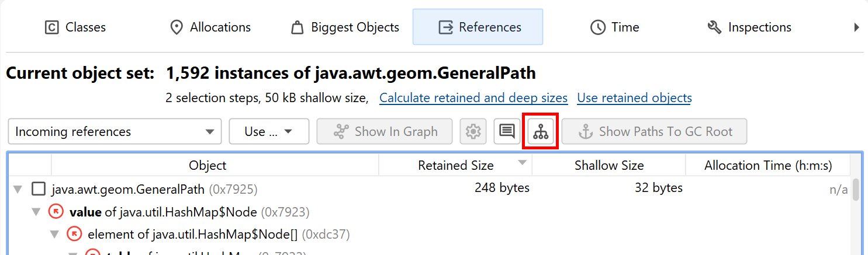Viewport: 868px width, 255px height.
Task: Collapse the java.awt.geom.GeneralPath tree node
Action: 18,189
